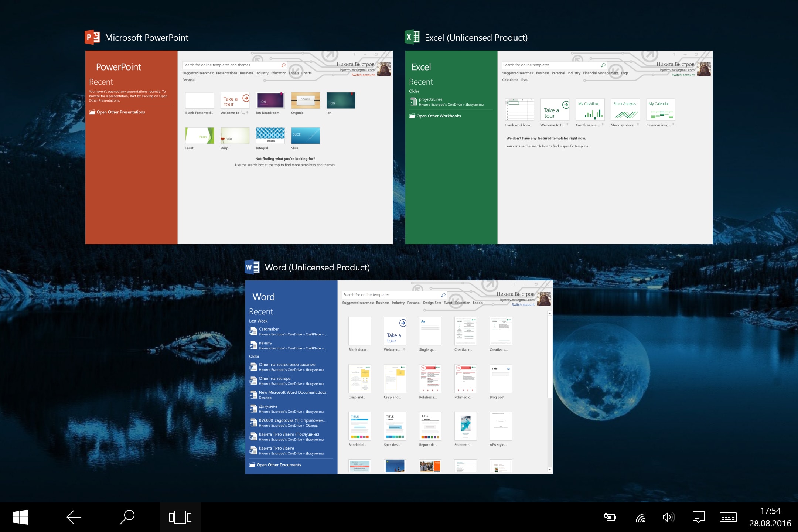This screenshot has width=798, height=532.
Task: Choose the Wisp presentation template
Action: pyautogui.click(x=235, y=136)
